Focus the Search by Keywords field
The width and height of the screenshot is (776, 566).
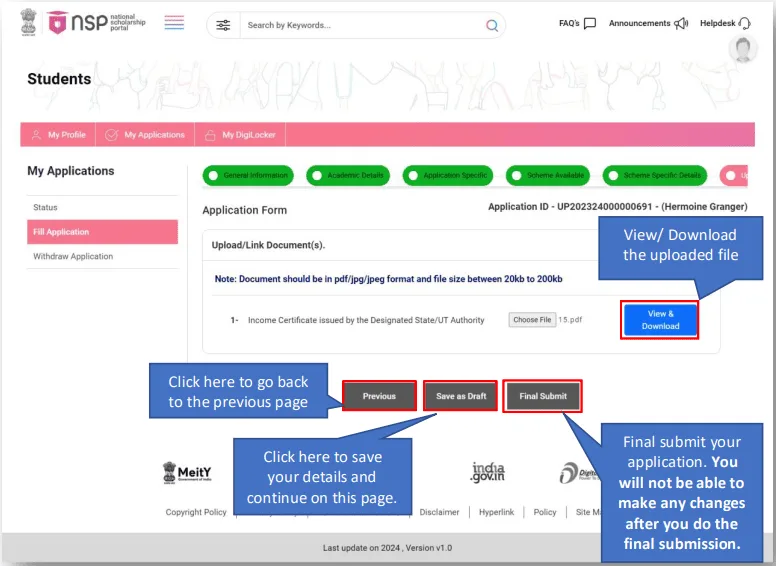[364, 25]
